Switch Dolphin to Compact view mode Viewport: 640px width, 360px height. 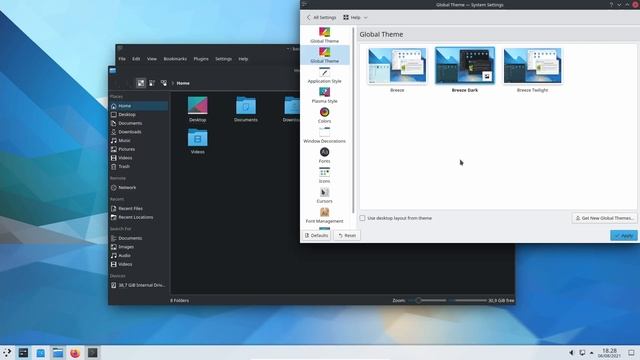point(152,83)
